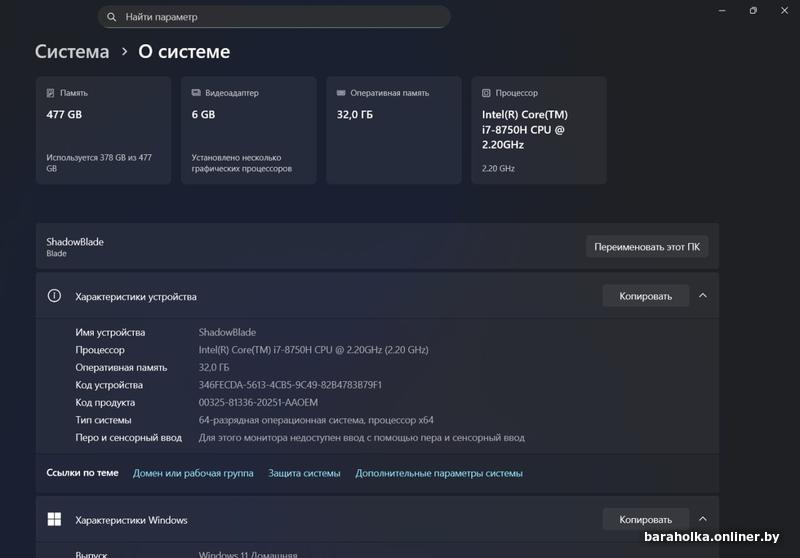Open the 'Память' storage card

pos(103,130)
